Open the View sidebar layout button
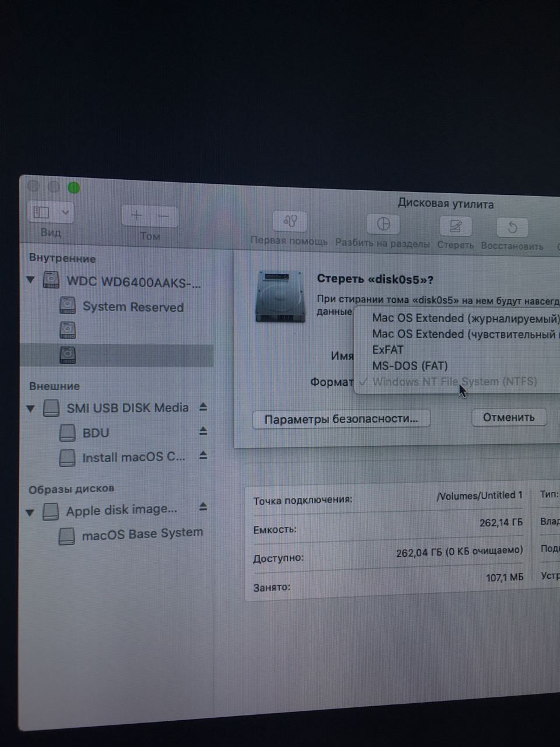 (x=41, y=212)
